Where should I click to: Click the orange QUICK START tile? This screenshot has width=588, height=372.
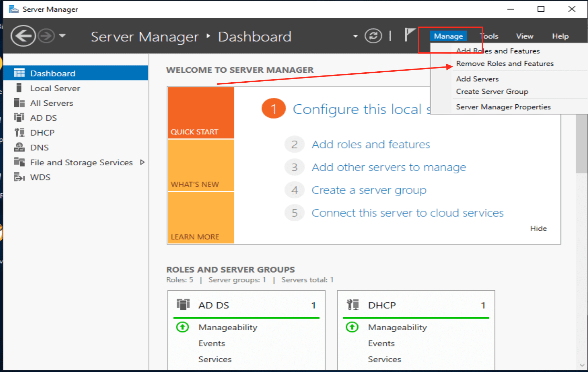pyautogui.click(x=201, y=113)
